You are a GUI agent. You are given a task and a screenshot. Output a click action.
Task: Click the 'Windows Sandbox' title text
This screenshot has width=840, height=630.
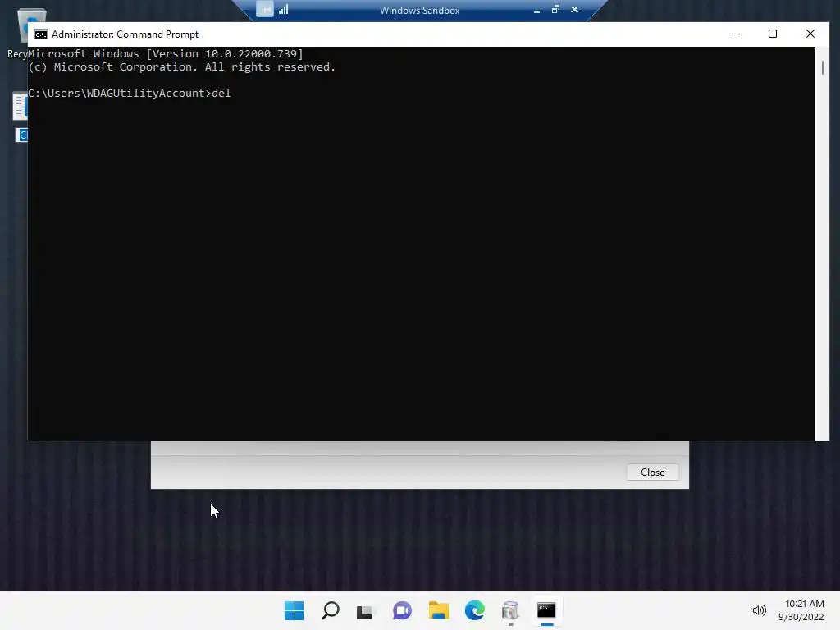[x=419, y=10]
